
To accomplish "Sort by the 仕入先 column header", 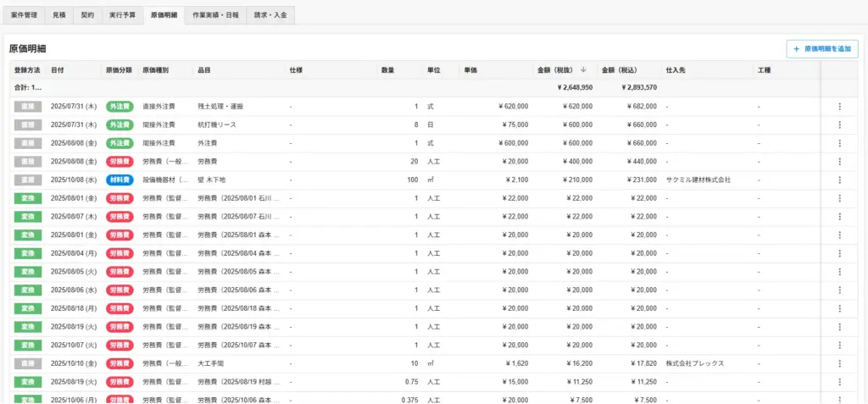I will click(676, 70).
